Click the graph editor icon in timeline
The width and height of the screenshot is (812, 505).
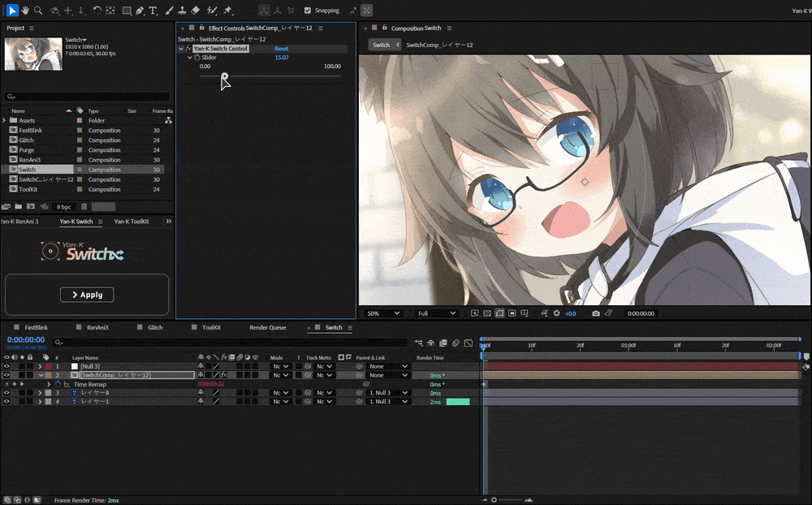[469, 343]
